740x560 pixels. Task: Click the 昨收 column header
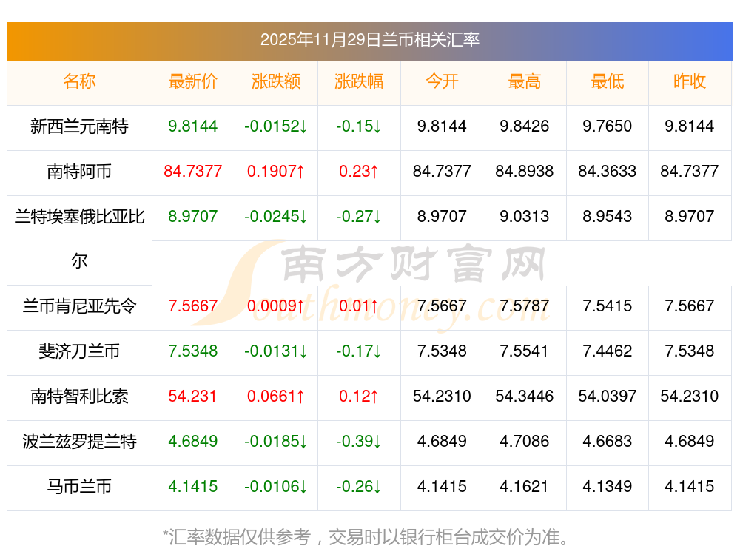690,81
